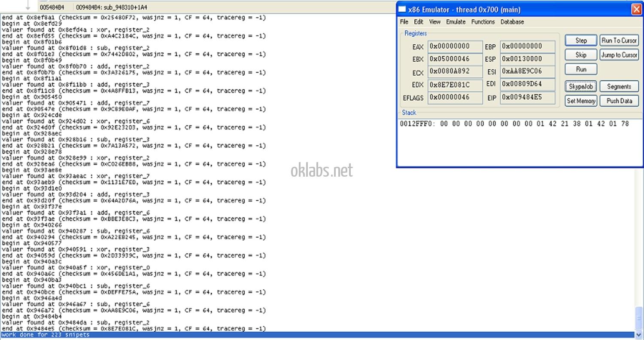The image size is (644, 340).
Task: Open the Emulate menu
Action: pyautogui.click(x=456, y=22)
